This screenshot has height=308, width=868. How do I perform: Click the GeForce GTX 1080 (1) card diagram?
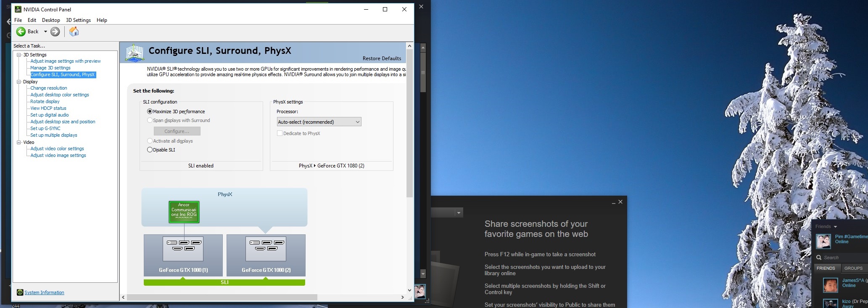[183, 255]
